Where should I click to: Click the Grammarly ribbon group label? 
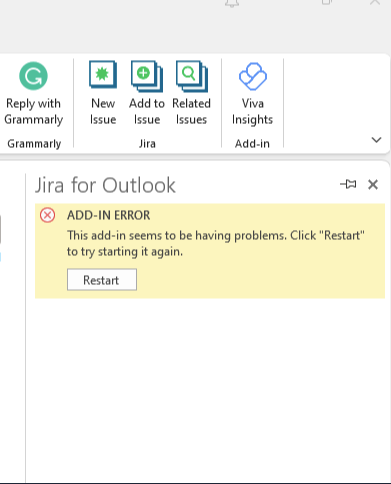34,144
